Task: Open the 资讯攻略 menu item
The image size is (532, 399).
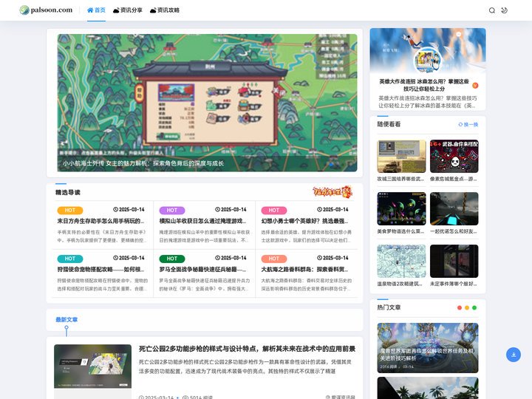Action: [165, 10]
